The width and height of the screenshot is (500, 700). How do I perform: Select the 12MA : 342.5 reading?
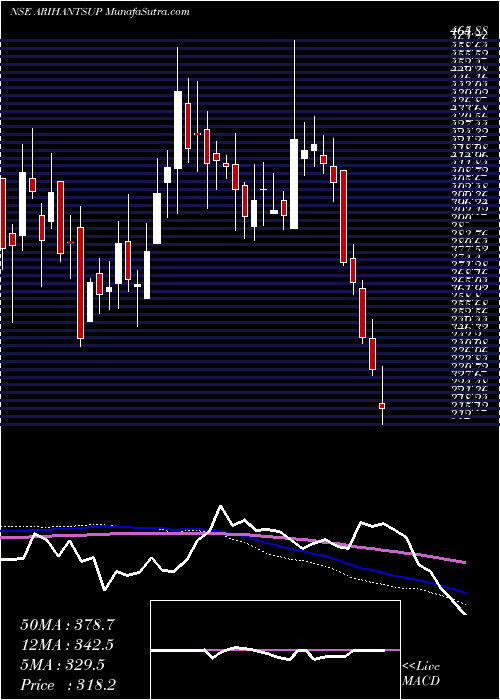[67, 645]
